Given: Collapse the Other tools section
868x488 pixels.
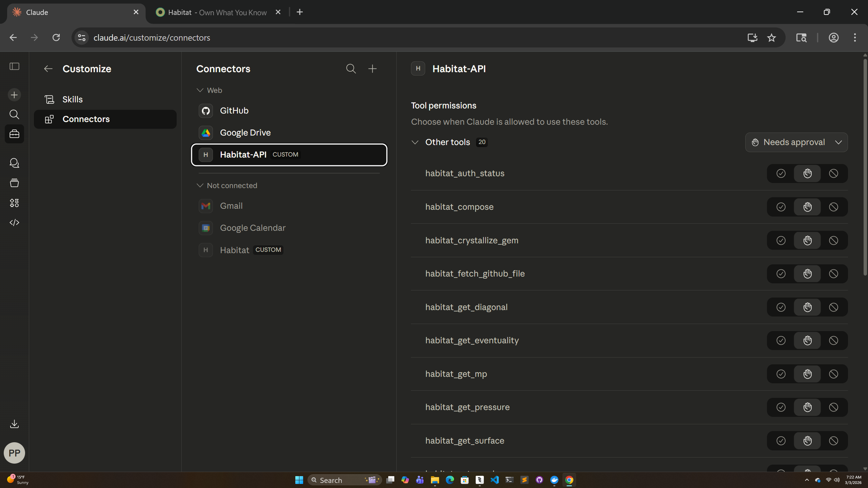Looking at the screenshot, I should tap(415, 142).
